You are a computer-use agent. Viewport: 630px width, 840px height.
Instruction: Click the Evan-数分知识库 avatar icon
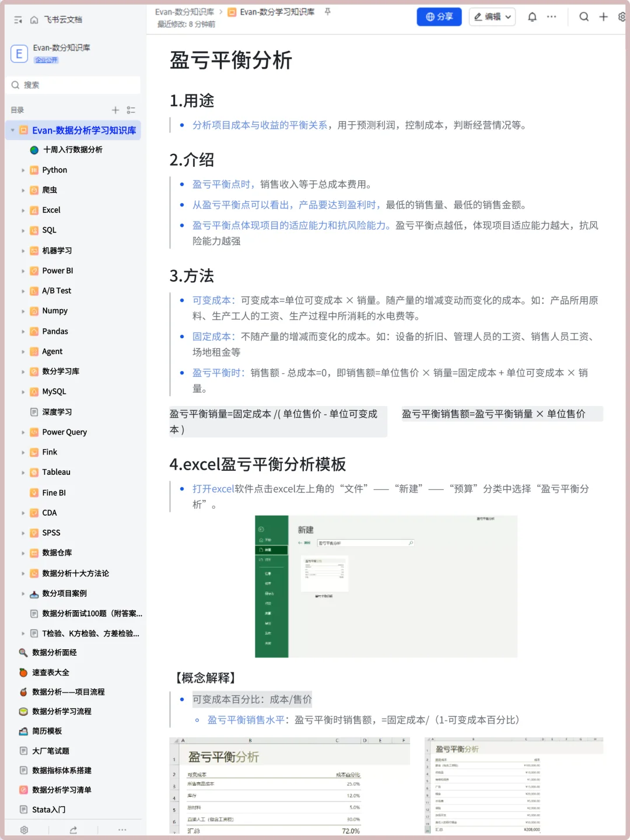pos(19,54)
